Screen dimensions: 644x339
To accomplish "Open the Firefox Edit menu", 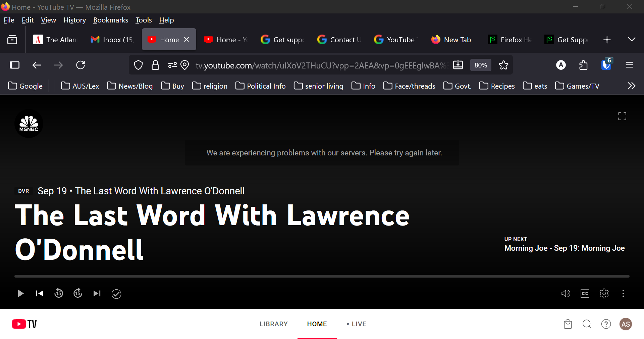I will 28,20.
